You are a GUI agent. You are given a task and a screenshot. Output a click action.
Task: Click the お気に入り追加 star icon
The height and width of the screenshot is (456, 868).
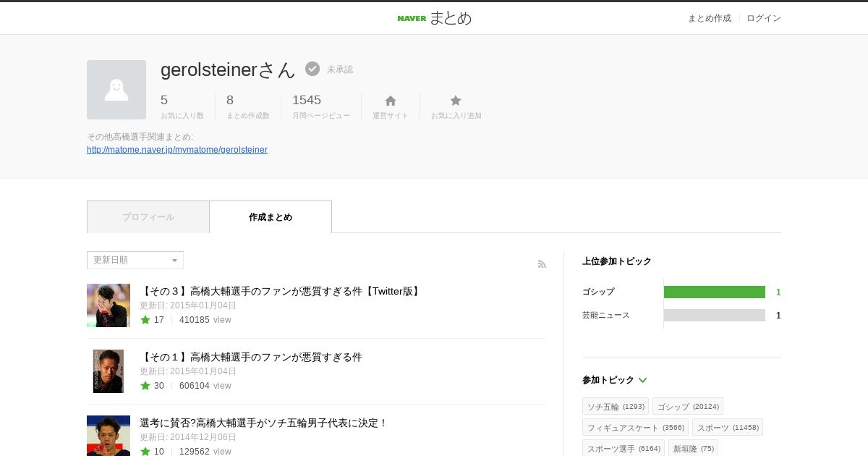tap(456, 101)
